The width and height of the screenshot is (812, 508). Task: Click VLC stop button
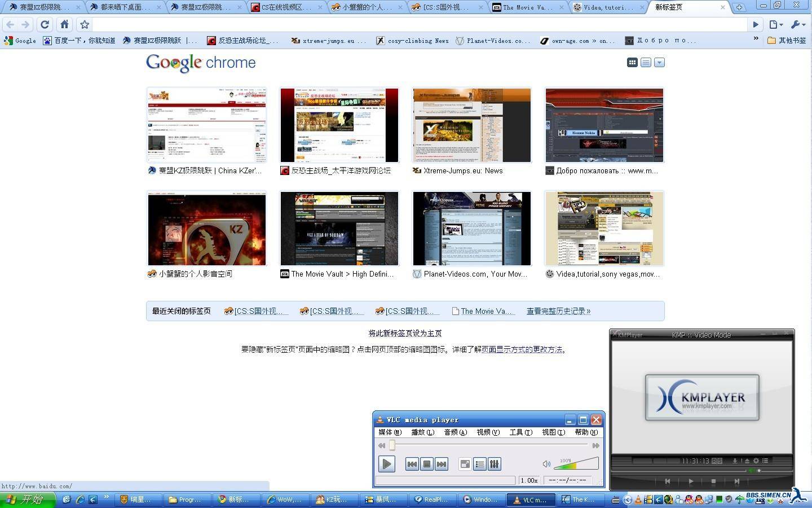(x=427, y=464)
